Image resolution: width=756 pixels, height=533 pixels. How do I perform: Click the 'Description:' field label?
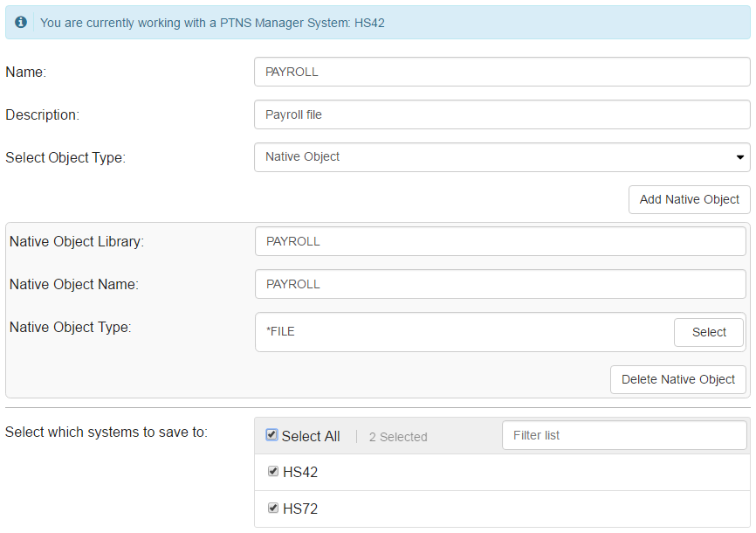pyautogui.click(x=42, y=115)
